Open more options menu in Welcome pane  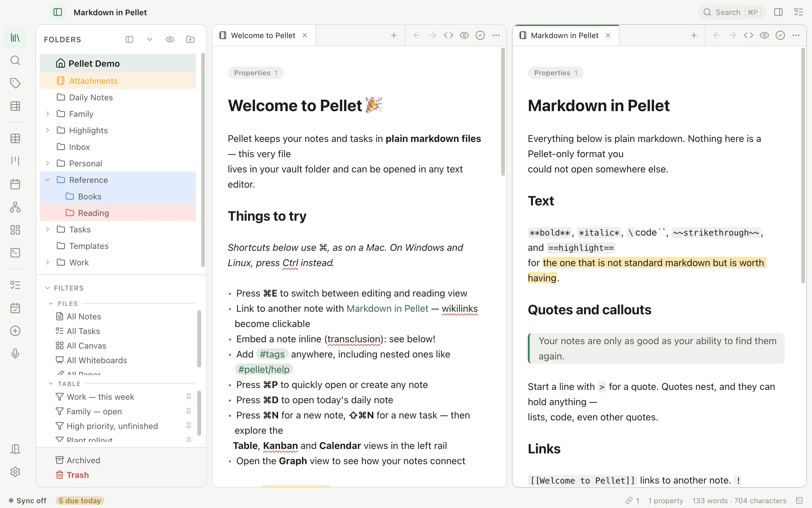point(496,35)
